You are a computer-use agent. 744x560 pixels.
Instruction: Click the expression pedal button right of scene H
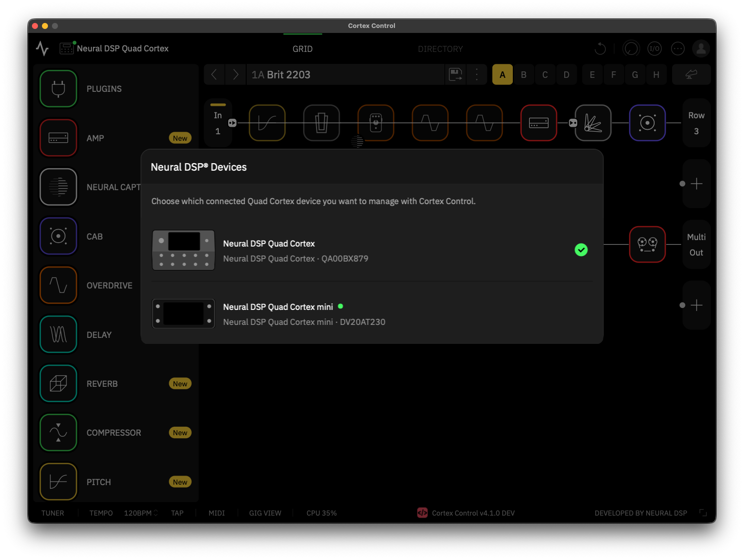coord(691,74)
